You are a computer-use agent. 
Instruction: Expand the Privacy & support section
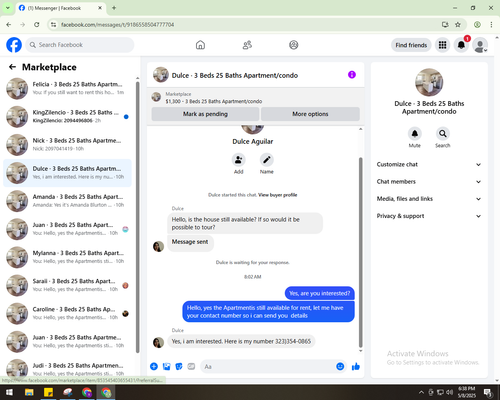pyautogui.click(x=429, y=216)
